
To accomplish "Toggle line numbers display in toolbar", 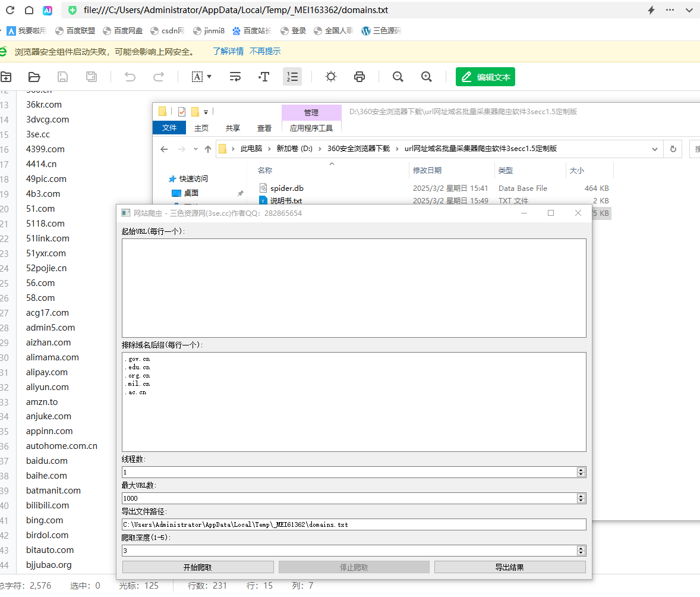I will click(292, 77).
